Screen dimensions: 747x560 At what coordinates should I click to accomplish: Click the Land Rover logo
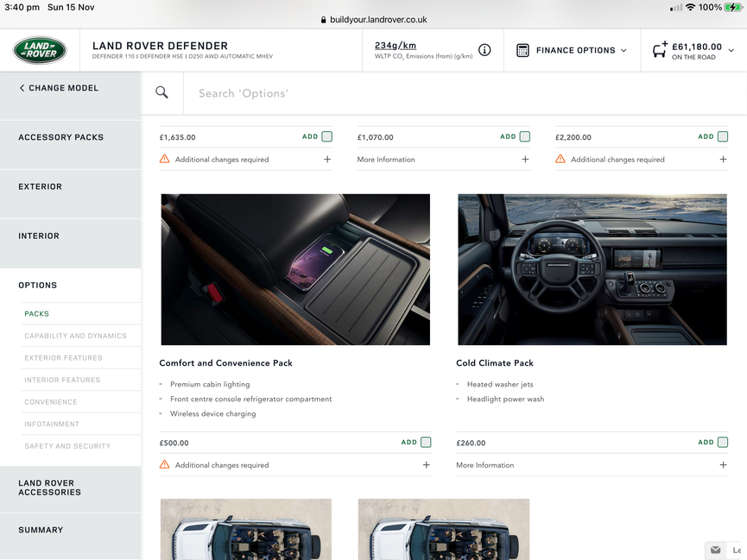[40, 50]
